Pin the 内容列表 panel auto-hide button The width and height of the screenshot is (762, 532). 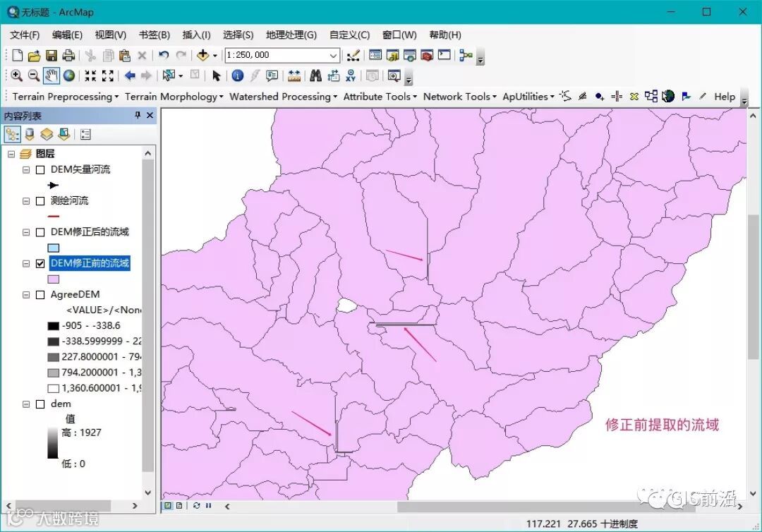point(138,115)
